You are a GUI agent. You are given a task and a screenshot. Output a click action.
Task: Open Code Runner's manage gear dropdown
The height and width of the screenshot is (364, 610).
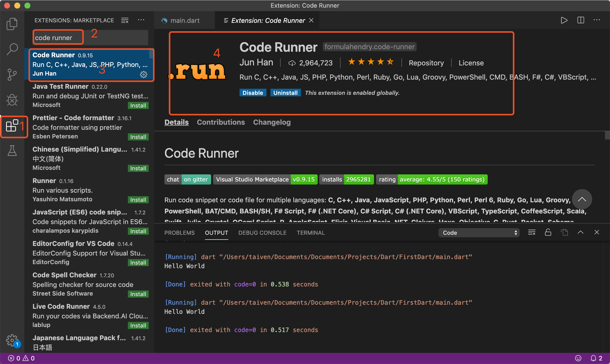coord(144,74)
